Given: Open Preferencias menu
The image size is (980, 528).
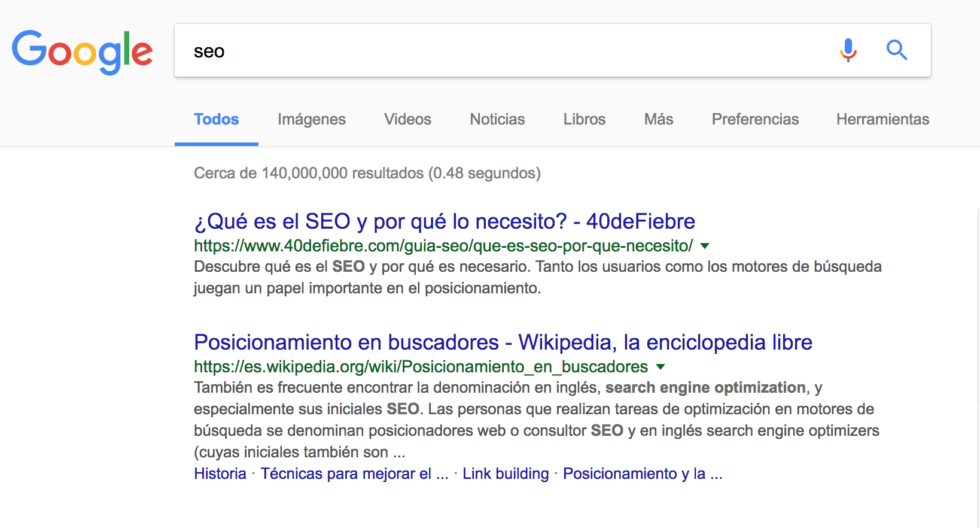Looking at the screenshot, I should [x=755, y=119].
